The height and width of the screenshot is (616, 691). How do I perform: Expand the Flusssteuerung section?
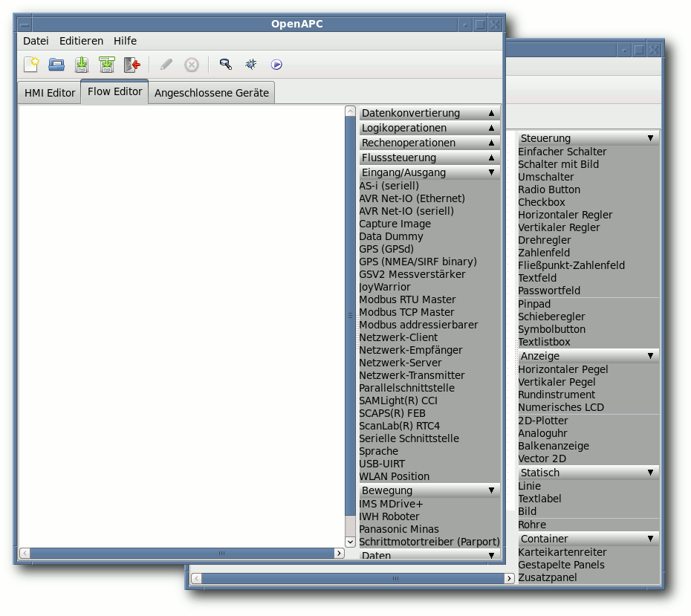point(429,158)
